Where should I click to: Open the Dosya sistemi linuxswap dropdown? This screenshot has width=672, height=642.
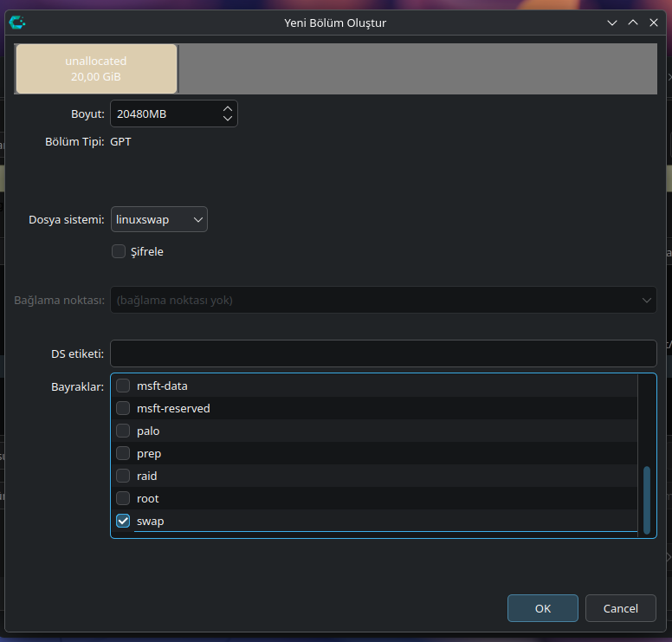coord(159,219)
